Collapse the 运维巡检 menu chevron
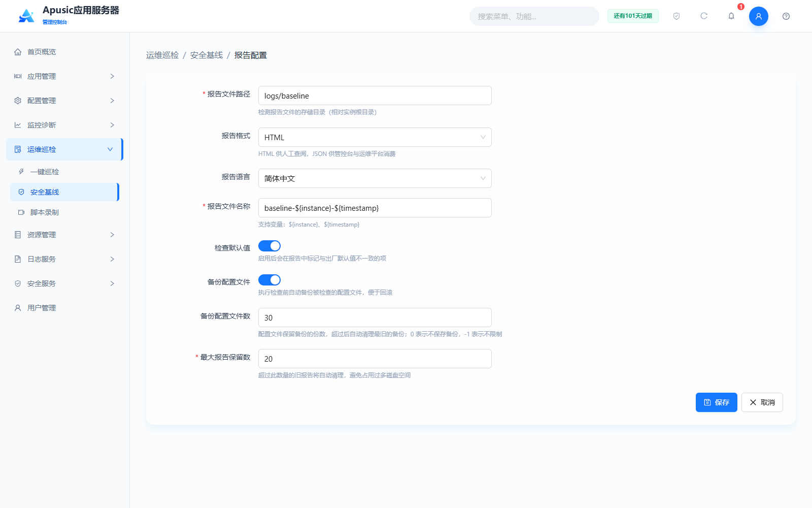 (x=110, y=149)
